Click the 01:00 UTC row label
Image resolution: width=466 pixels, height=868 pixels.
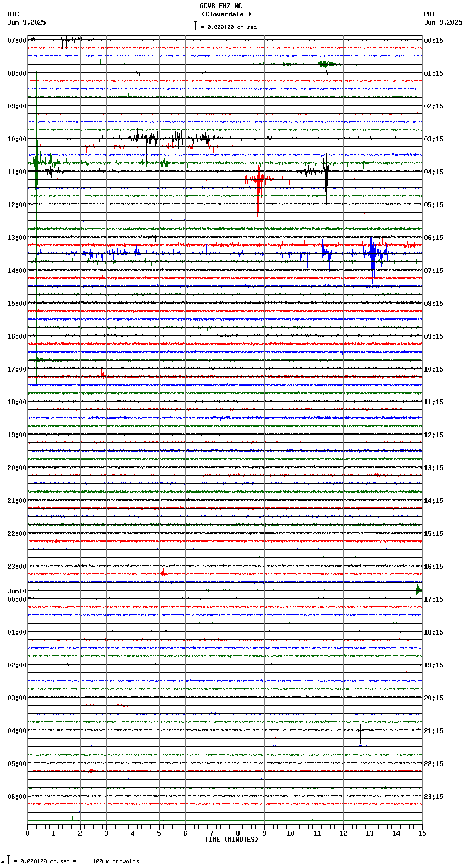pos(17,632)
